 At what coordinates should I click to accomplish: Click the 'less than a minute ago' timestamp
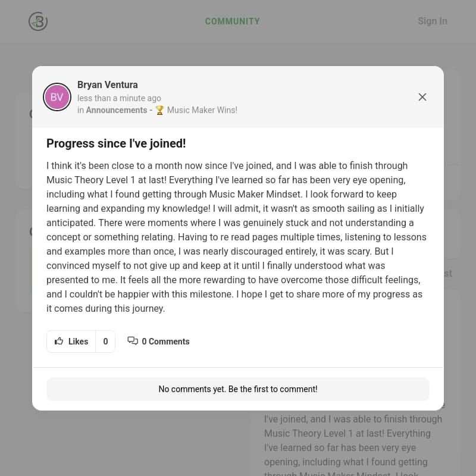coord(119,98)
